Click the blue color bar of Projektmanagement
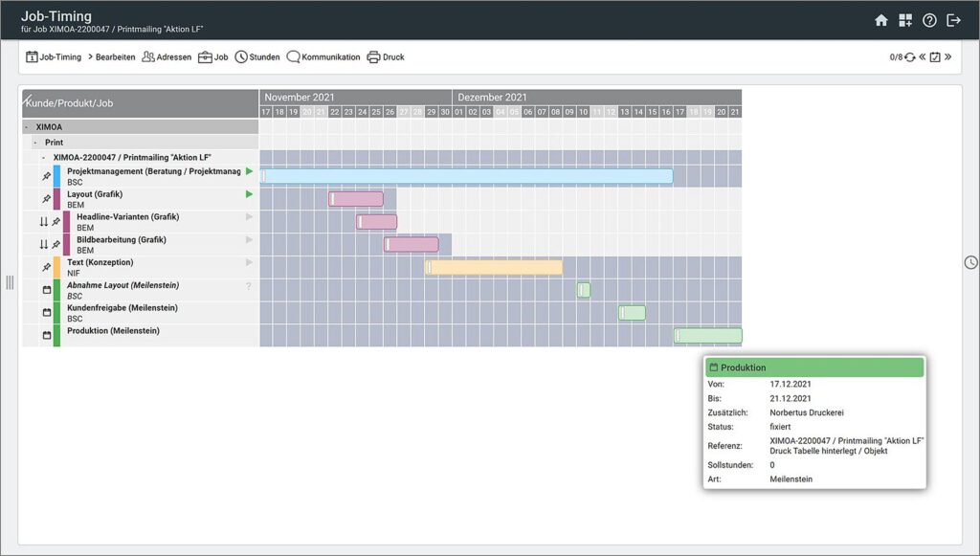The image size is (980, 556). point(56,175)
